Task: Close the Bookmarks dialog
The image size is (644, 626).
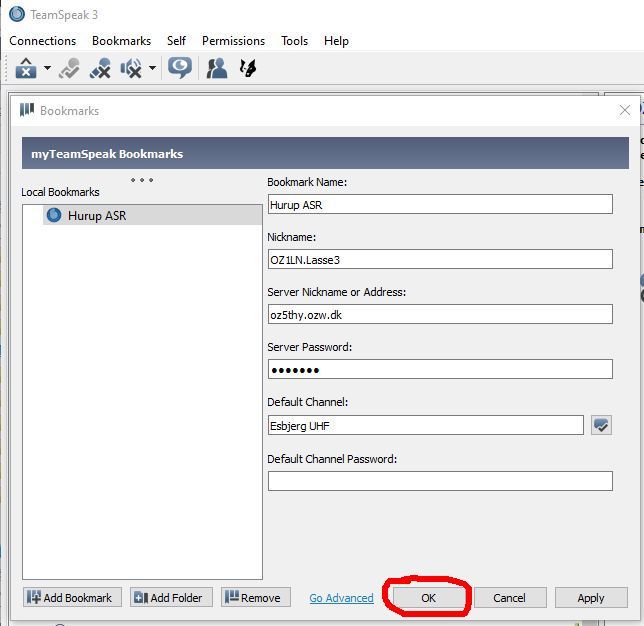Action: pos(625,110)
